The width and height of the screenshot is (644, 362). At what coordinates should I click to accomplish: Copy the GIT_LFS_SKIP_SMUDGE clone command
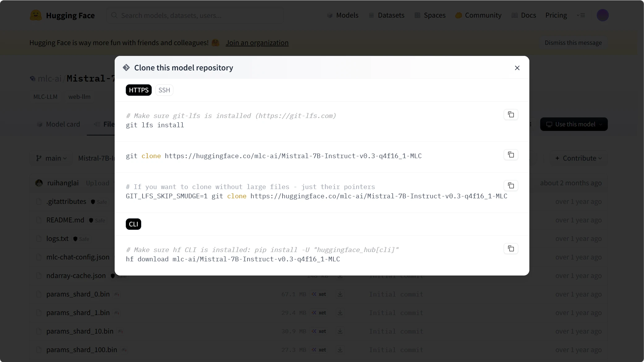tap(511, 186)
